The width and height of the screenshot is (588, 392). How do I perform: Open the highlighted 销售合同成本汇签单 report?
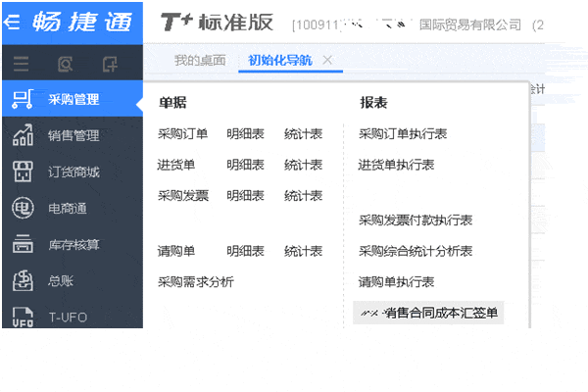click(428, 313)
